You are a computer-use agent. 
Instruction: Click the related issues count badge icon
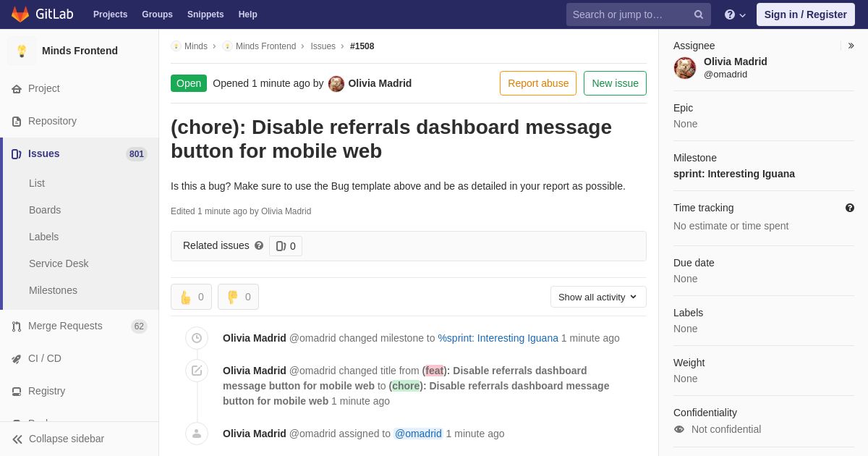click(x=281, y=246)
